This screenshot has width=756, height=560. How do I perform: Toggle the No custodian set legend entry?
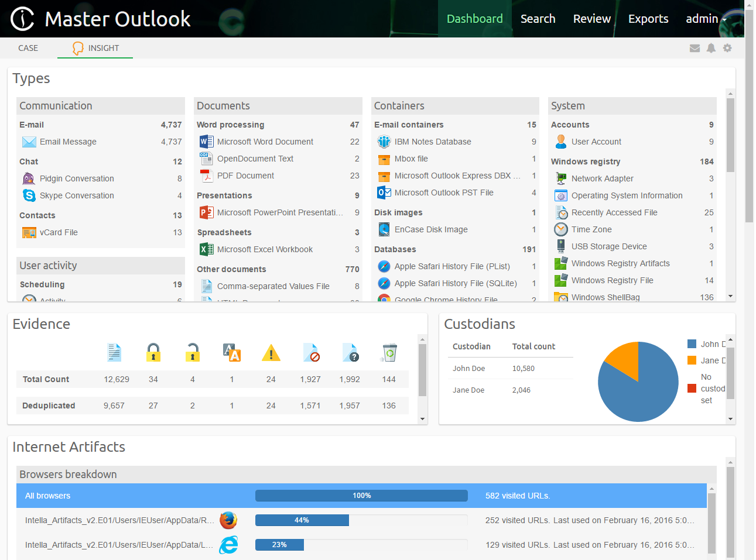coord(707,389)
